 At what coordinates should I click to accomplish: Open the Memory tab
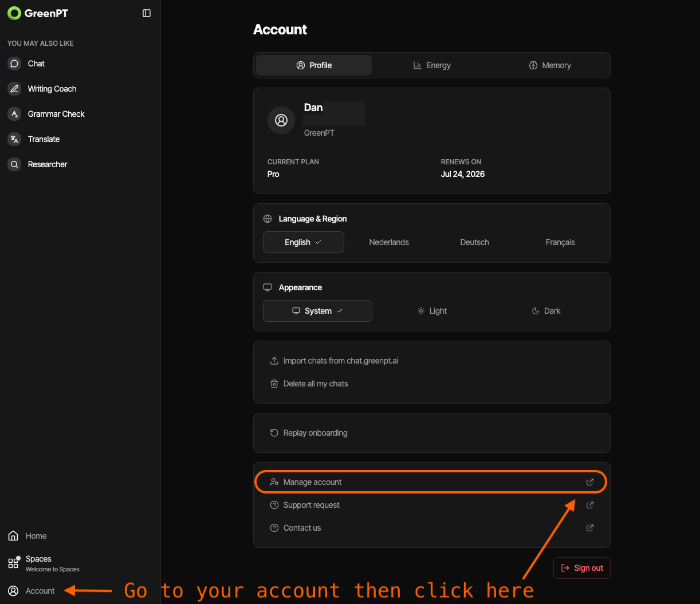[x=550, y=65]
